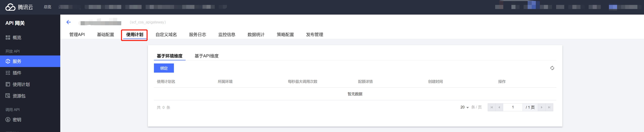Click the 共 0 条 total count
Viewport: 644px width, 132px height.
click(164, 107)
